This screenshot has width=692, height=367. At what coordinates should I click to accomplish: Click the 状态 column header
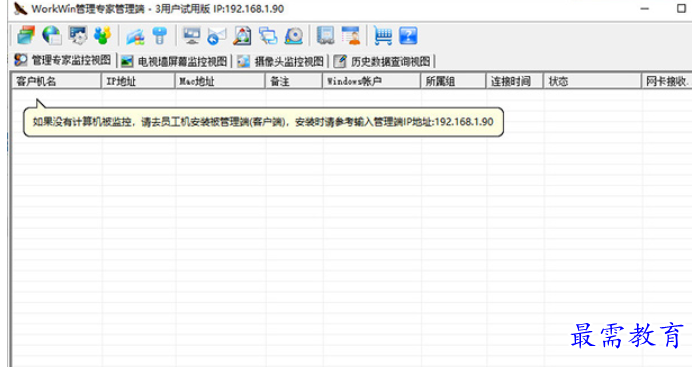click(592, 81)
